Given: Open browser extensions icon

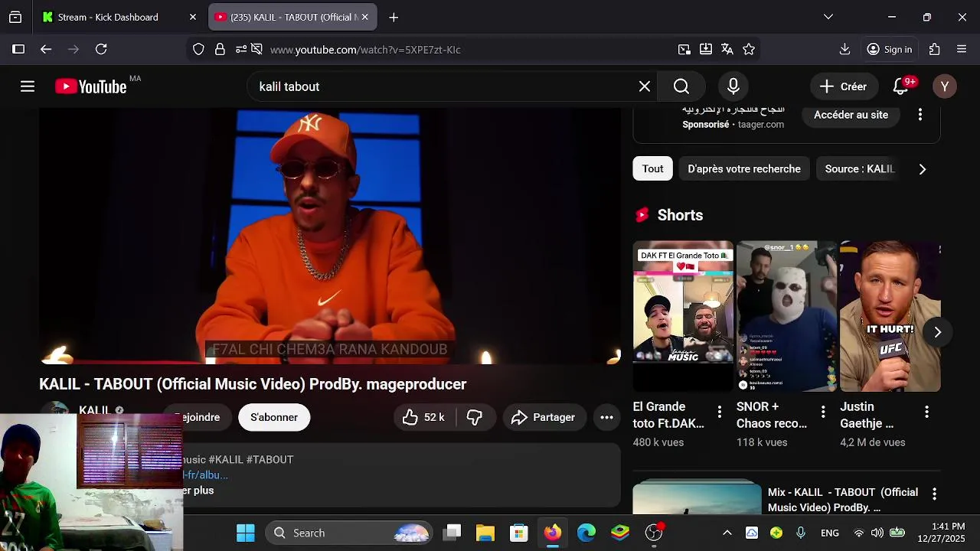Looking at the screenshot, I should 934,49.
